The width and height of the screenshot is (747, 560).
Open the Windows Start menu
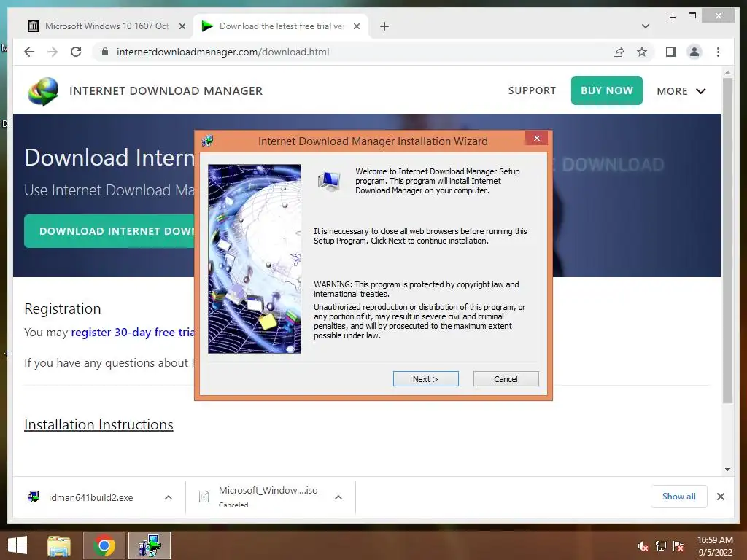pyautogui.click(x=18, y=545)
